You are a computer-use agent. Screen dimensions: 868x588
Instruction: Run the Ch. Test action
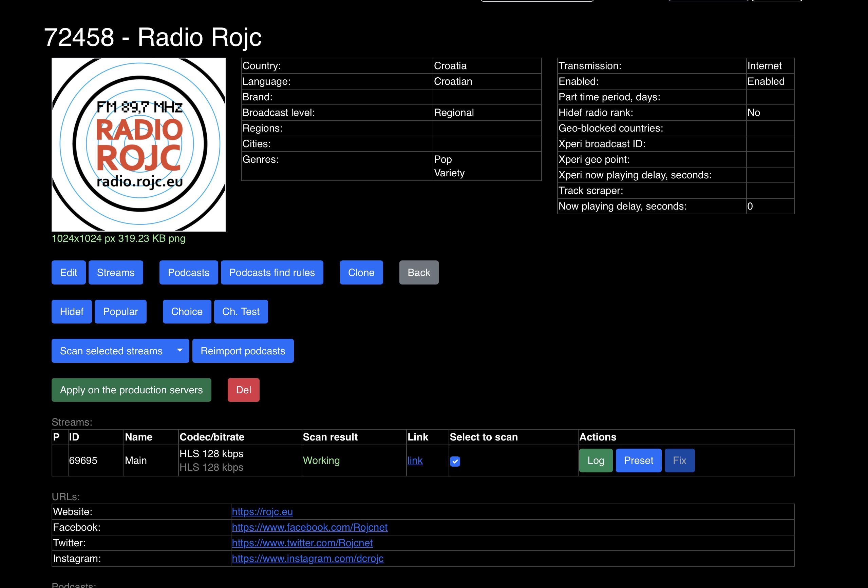tap(241, 312)
